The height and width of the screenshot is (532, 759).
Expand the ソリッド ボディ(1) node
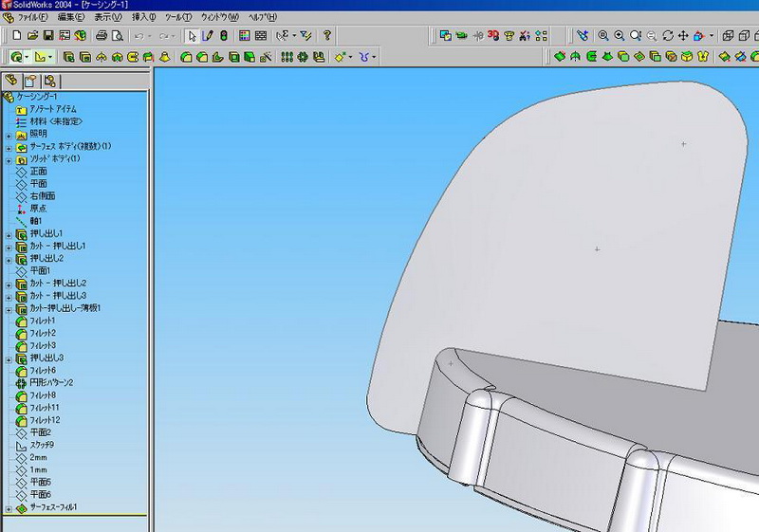click(9, 161)
